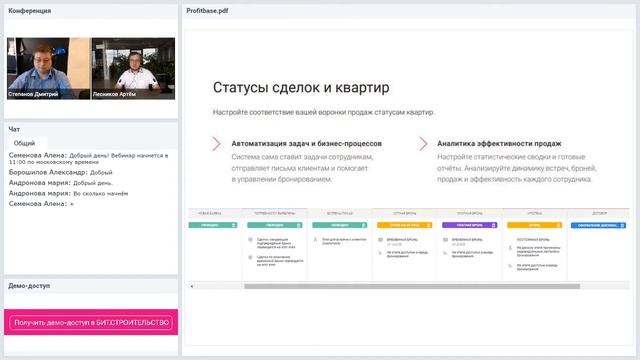640x360 pixels.
Task: Click Семенова Алена's '+' chat message
Action: coord(41,204)
